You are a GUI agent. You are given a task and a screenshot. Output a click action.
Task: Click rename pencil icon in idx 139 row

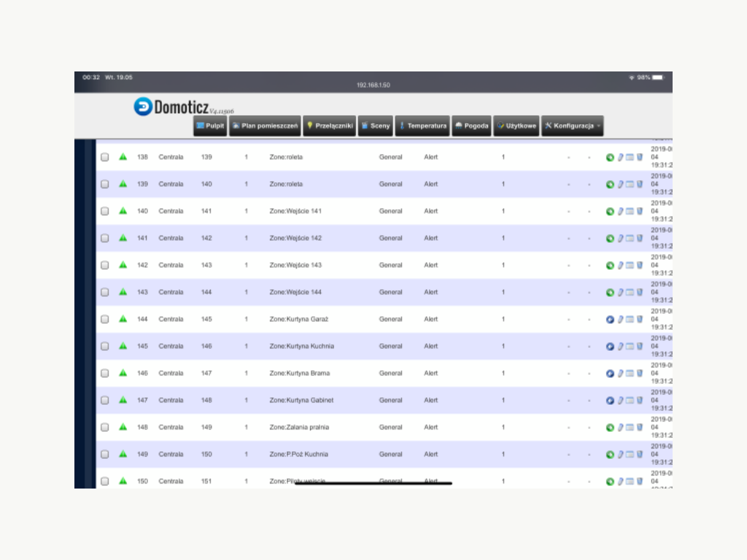click(620, 184)
